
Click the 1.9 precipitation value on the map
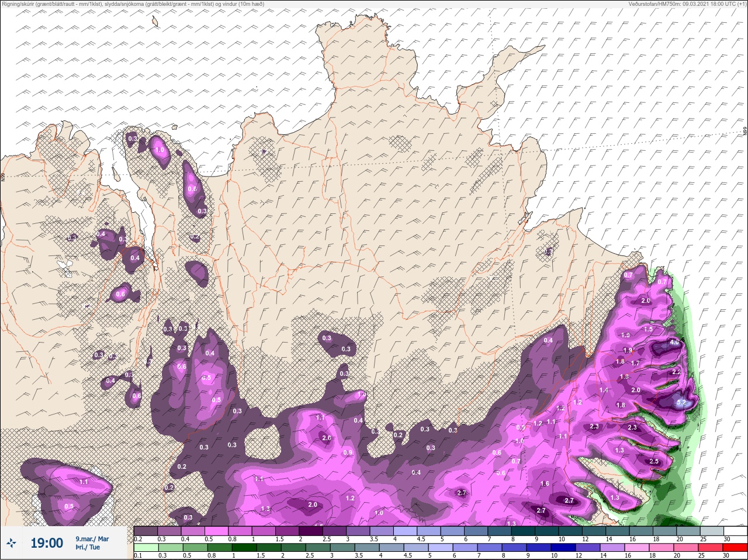[628, 350]
